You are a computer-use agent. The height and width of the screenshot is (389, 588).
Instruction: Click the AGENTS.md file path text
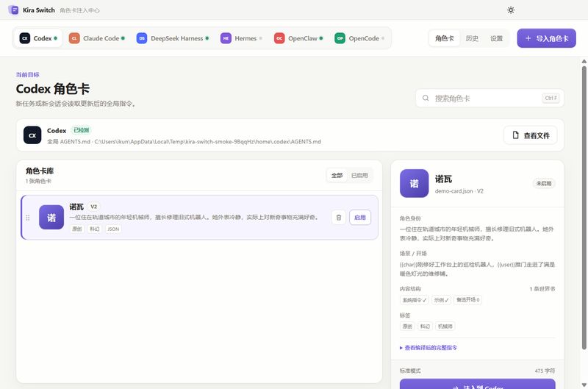point(184,142)
